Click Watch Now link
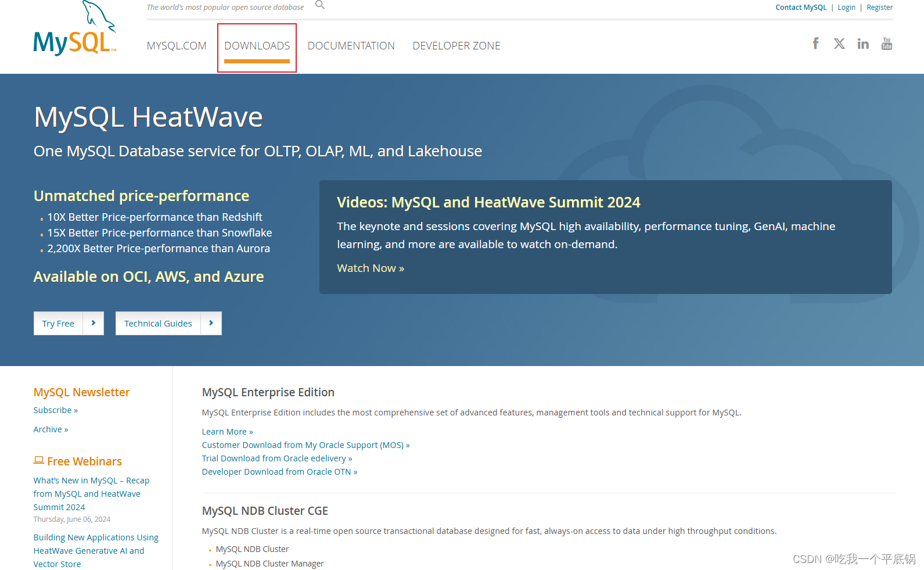This screenshot has height=570, width=924. click(371, 268)
